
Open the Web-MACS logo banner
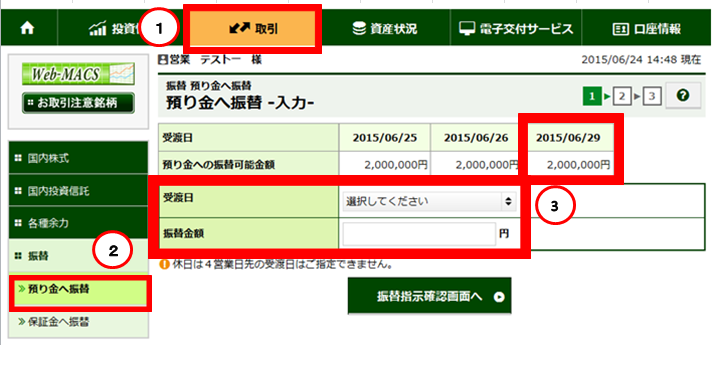78,73
